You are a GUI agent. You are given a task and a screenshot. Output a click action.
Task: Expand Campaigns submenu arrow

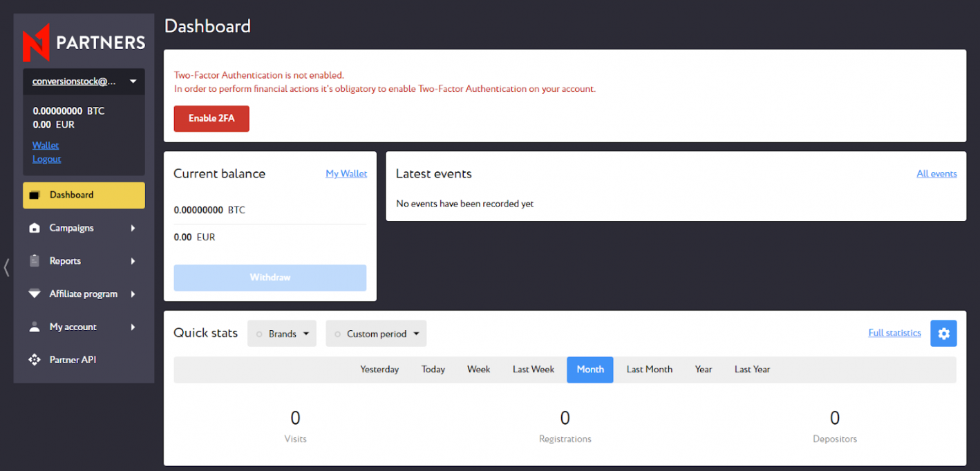tap(133, 228)
